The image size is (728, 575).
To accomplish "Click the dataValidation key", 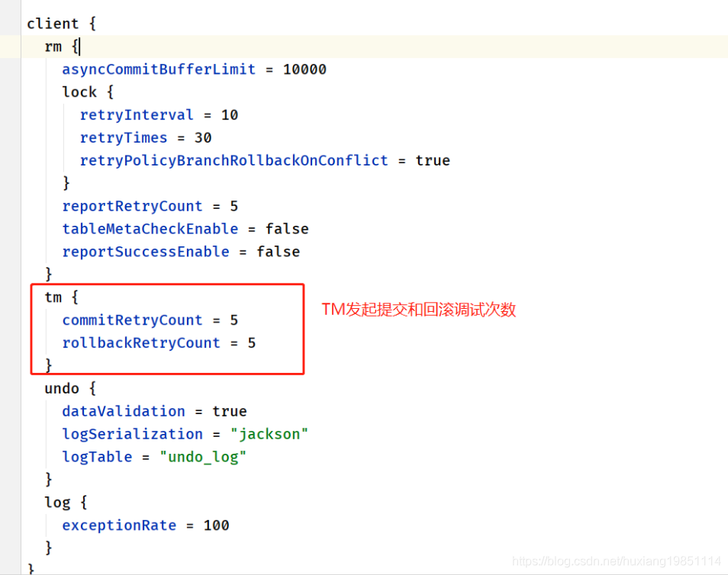I will click(124, 411).
